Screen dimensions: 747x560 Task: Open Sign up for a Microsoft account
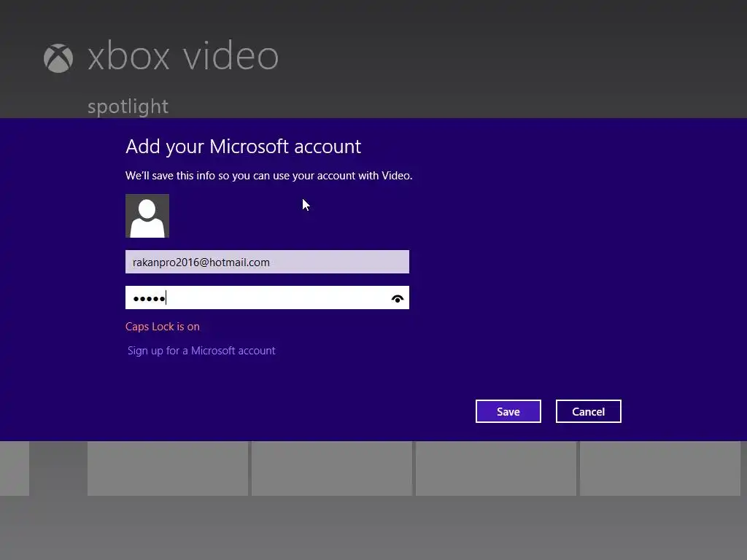coord(201,351)
